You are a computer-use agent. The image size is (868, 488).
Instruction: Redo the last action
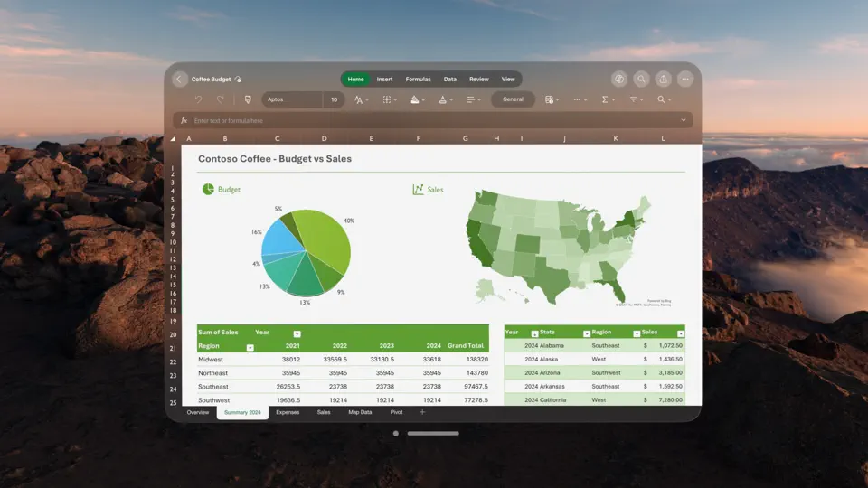[x=221, y=99]
